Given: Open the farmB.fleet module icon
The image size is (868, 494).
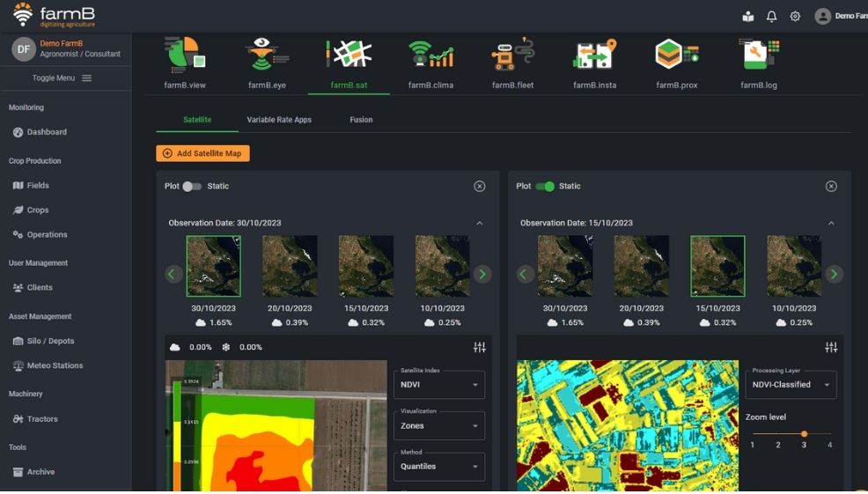Looking at the screenshot, I should point(512,55).
